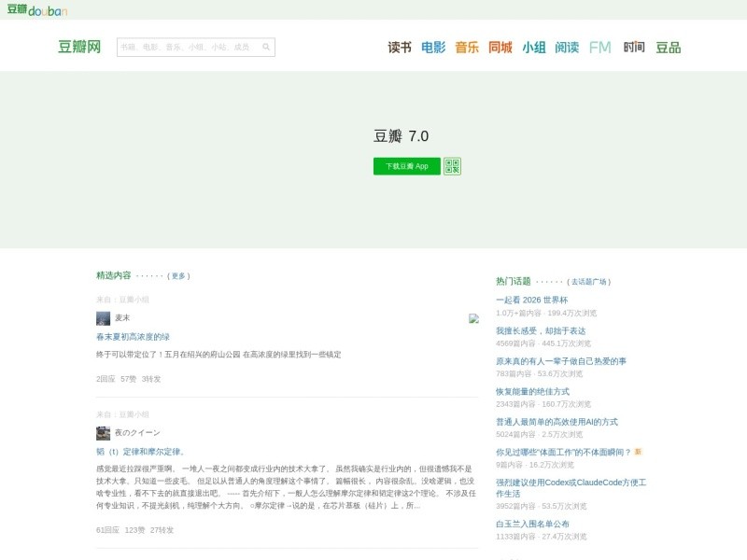
Task: Open post 韬（t）定律和摩尔定律
Action: 141,452
